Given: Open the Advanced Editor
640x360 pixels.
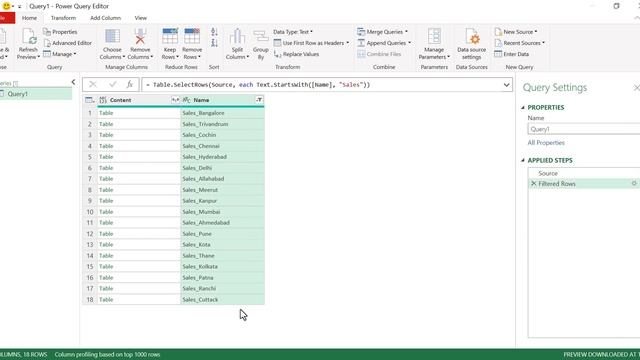Looking at the screenshot, I should (68, 43).
